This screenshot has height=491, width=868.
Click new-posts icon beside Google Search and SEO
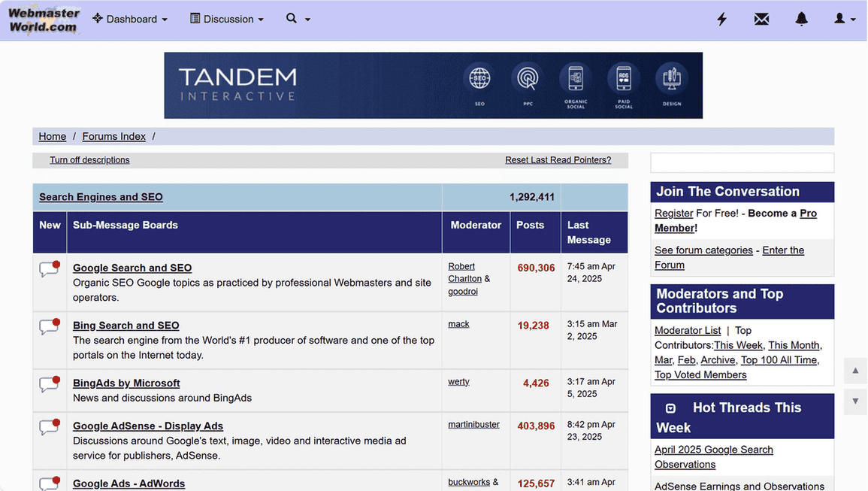(x=50, y=269)
